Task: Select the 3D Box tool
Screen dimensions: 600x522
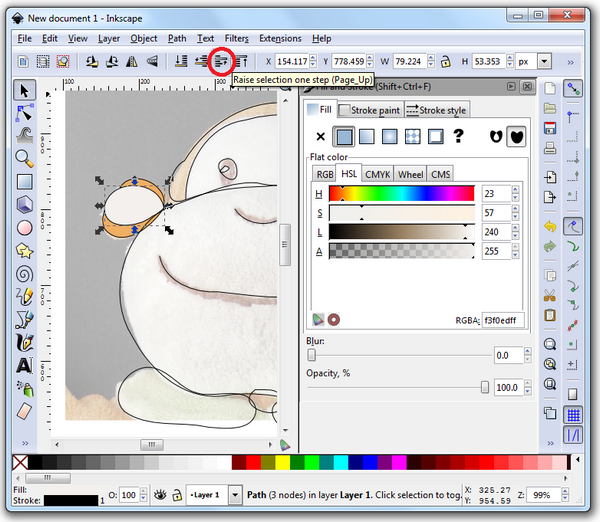Action: [x=24, y=204]
